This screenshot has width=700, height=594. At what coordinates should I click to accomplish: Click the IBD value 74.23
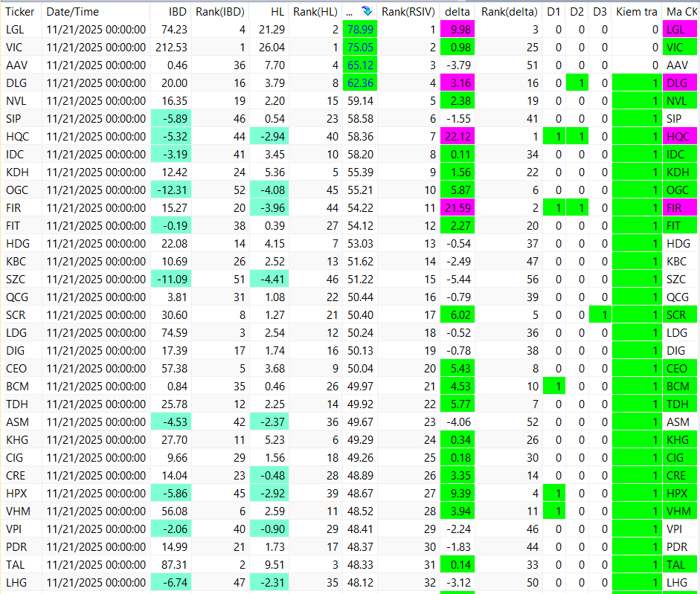point(174,30)
